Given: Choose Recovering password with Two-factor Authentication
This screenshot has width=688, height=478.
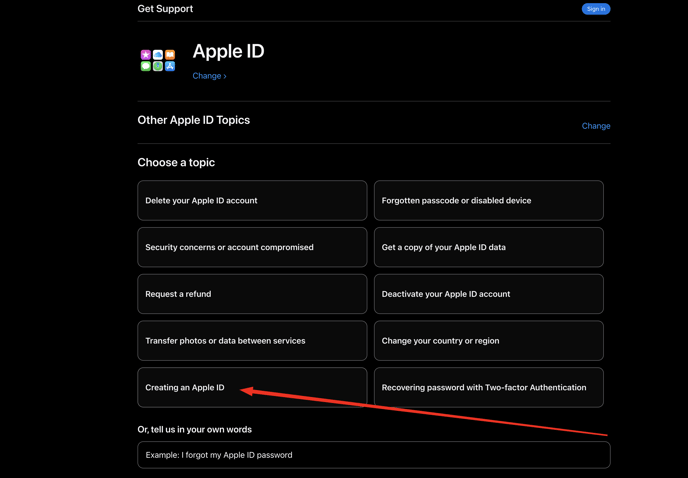Looking at the screenshot, I should tap(489, 388).
